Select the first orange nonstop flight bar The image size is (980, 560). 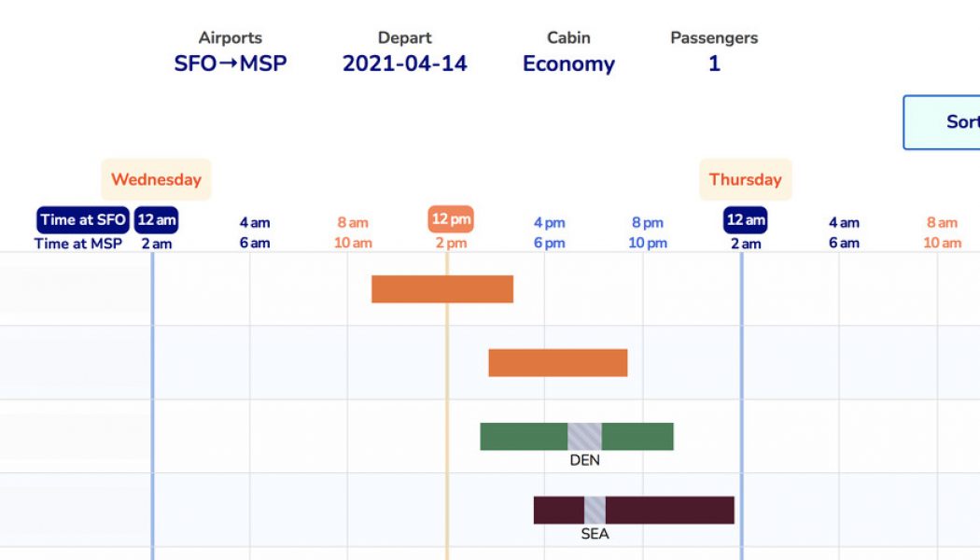point(441,289)
